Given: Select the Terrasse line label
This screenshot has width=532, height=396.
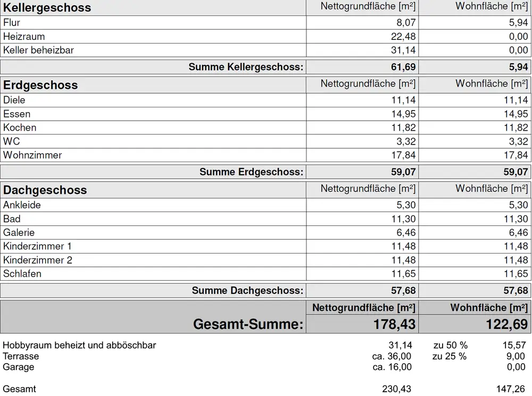Looking at the screenshot, I should pyautogui.click(x=21, y=356).
